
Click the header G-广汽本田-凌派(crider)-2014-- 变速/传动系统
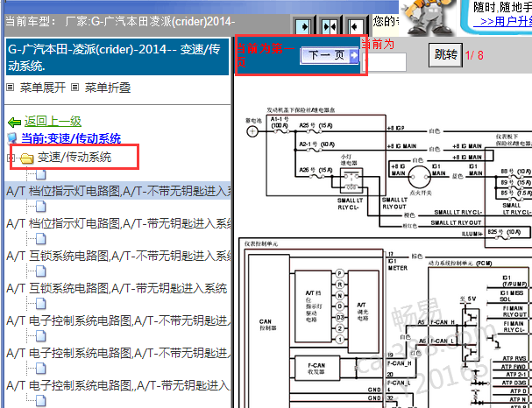(x=117, y=57)
